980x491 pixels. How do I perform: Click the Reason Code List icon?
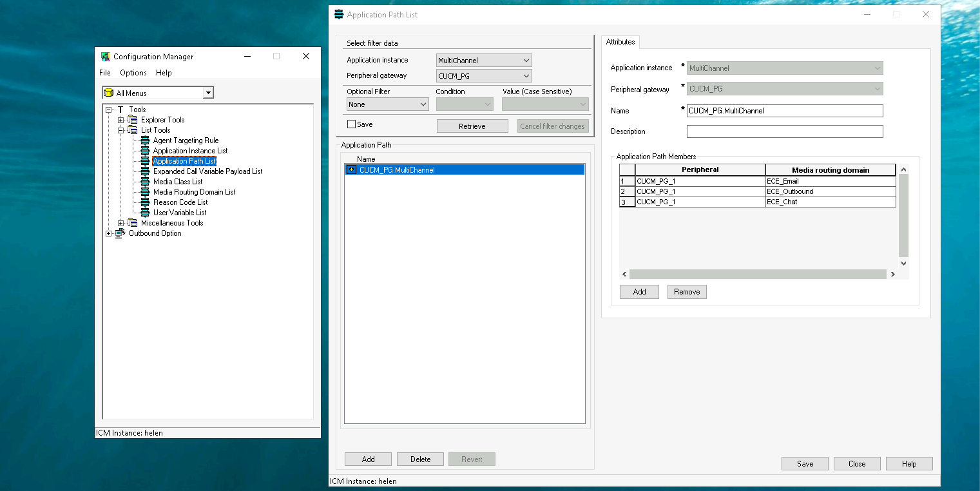[x=145, y=202]
